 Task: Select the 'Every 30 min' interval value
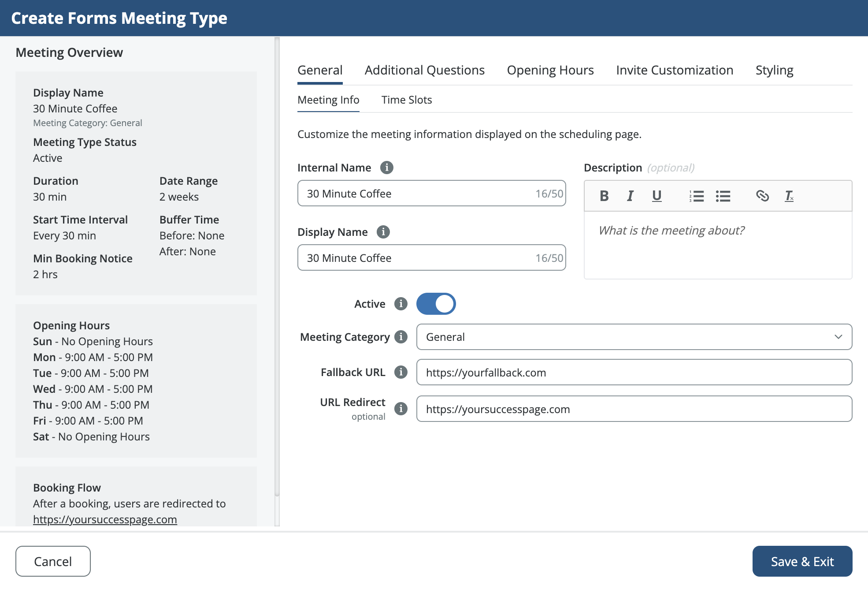[64, 235]
